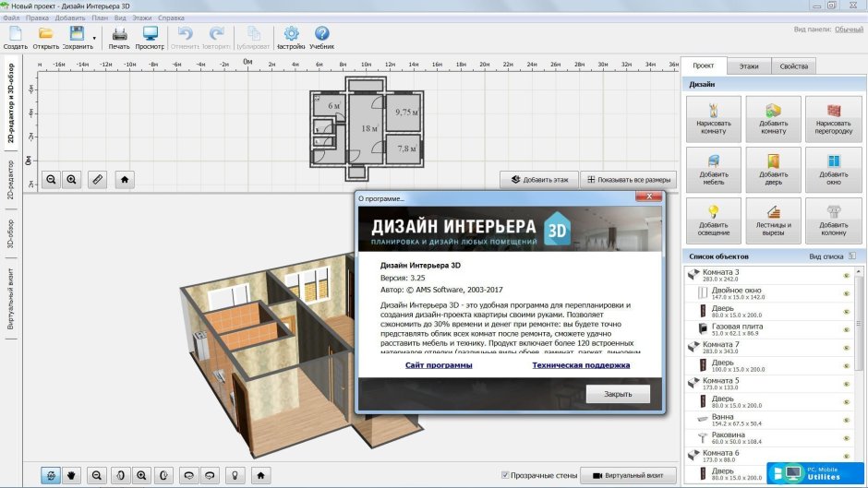Click Добавить мебель tool

point(714,170)
